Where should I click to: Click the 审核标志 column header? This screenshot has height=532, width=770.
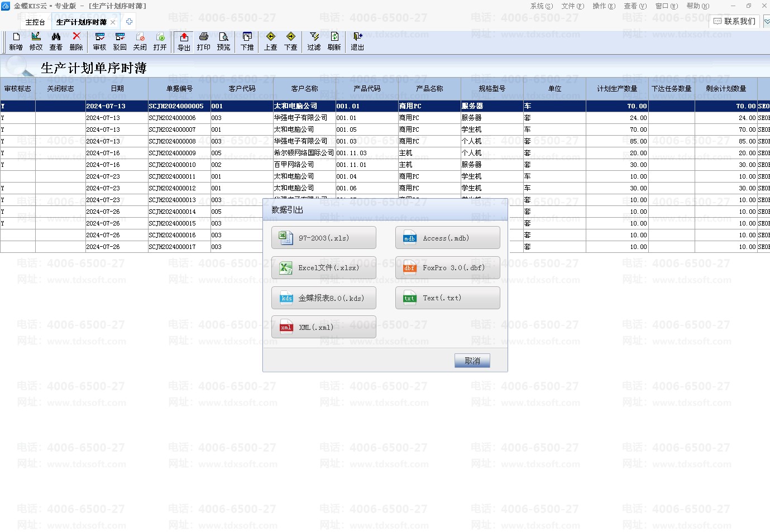pyautogui.click(x=18, y=89)
